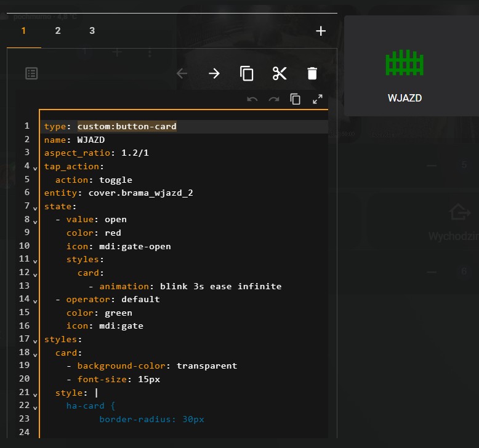The image size is (479, 448).
Task: Undo the last code edit
Action: click(252, 99)
